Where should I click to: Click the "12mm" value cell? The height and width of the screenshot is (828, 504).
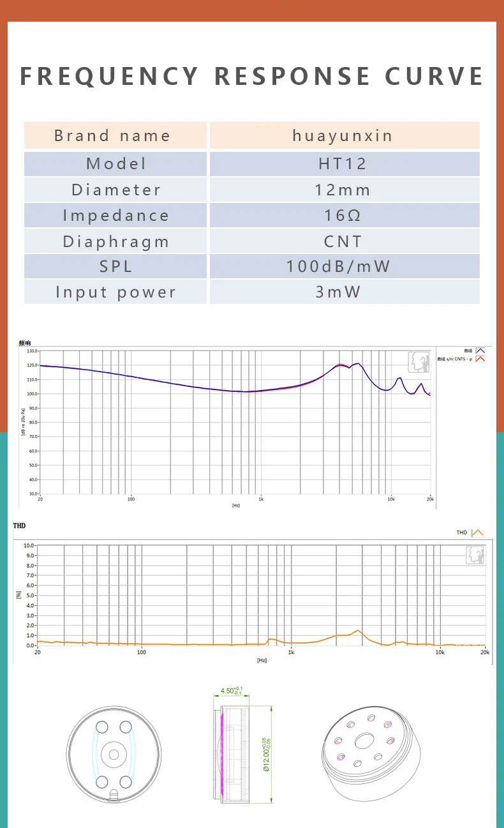click(x=345, y=190)
